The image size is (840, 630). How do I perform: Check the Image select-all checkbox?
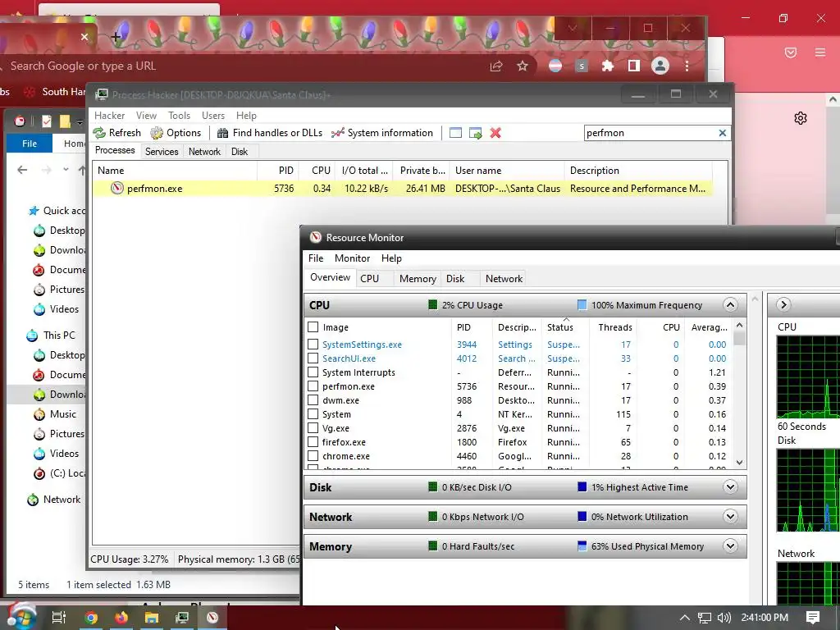click(313, 326)
